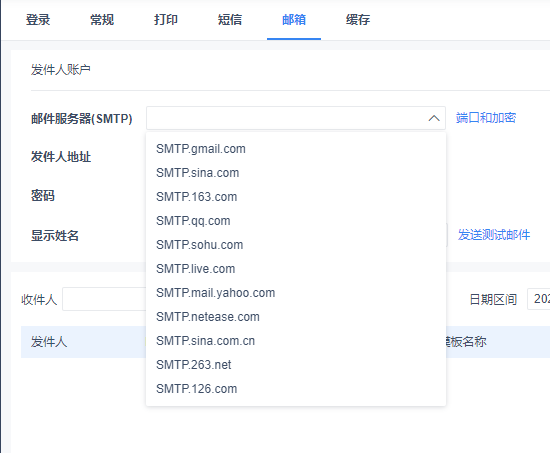The image size is (550, 453).
Task: Click the 发件人 column header
Action: (x=49, y=341)
